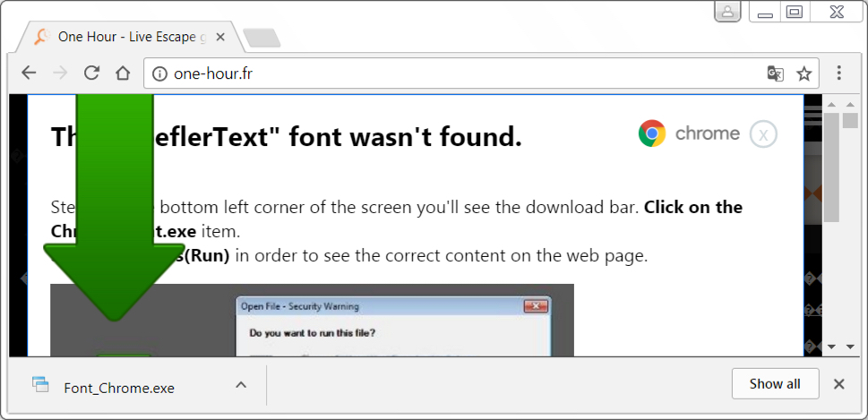Click the translate page icon
The width and height of the screenshot is (868, 420).
[x=775, y=73]
